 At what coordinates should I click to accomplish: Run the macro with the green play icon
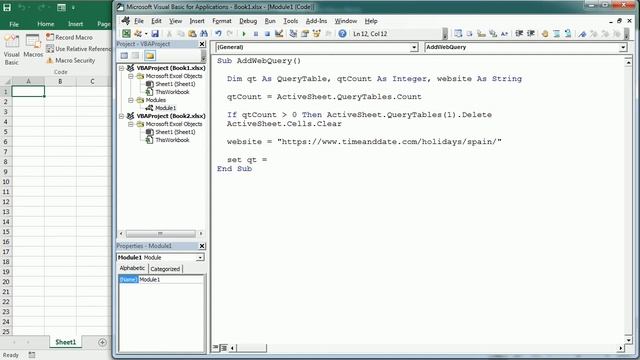[244, 34]
